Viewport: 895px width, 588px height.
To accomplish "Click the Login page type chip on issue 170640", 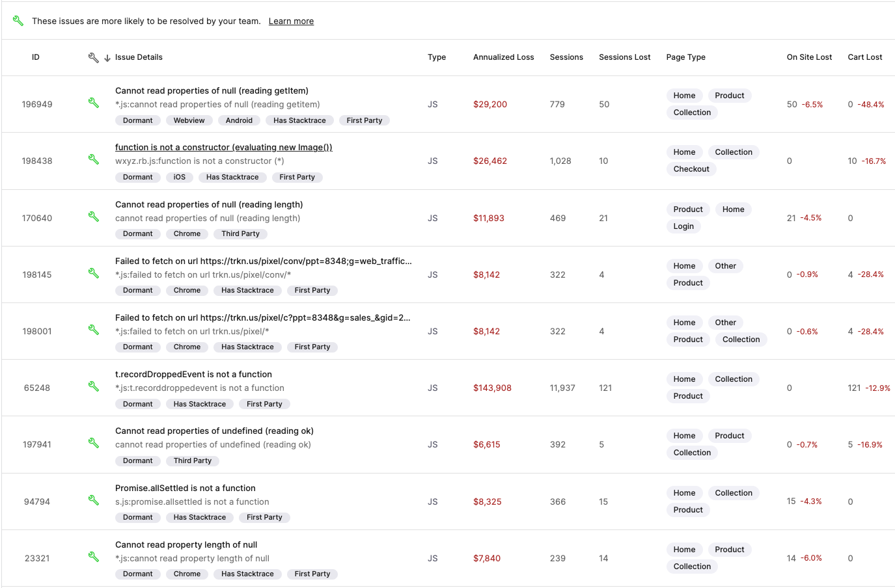I will (683, 226).
